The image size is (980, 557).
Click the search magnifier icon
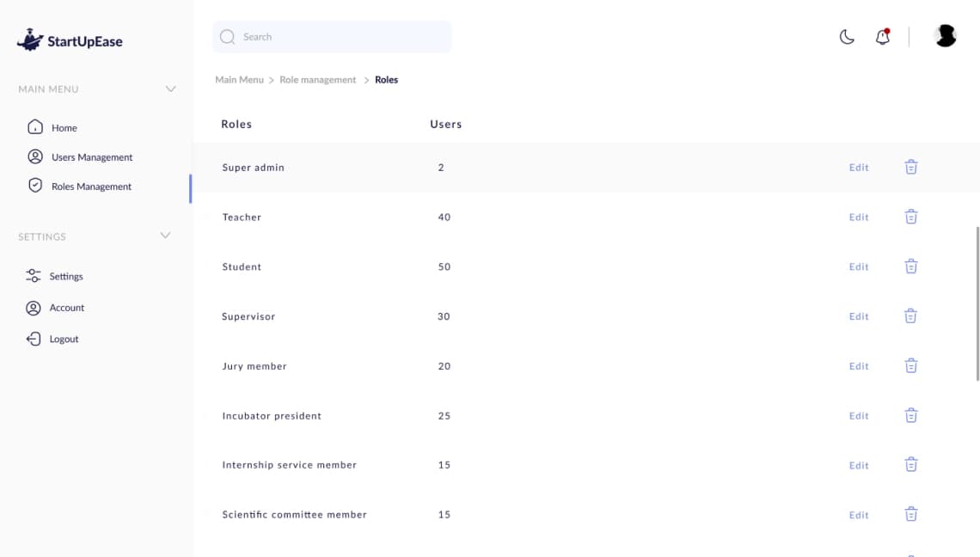[228, 37]
